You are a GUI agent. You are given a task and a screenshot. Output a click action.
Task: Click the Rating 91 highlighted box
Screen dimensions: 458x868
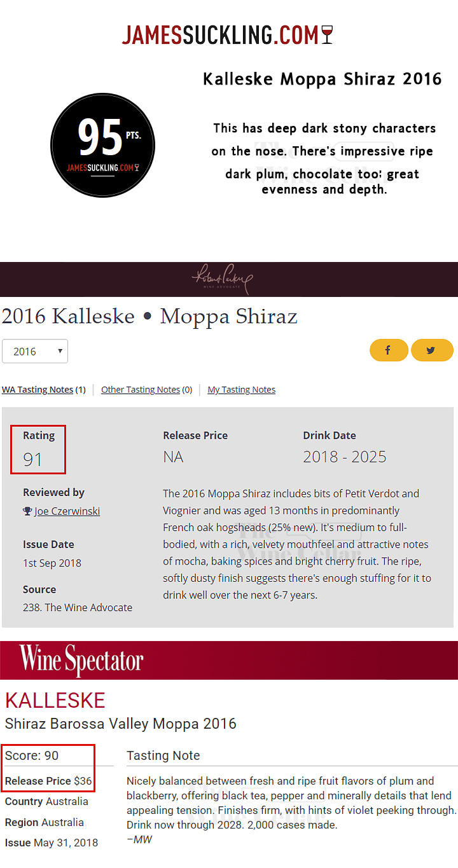coord(38,450)
